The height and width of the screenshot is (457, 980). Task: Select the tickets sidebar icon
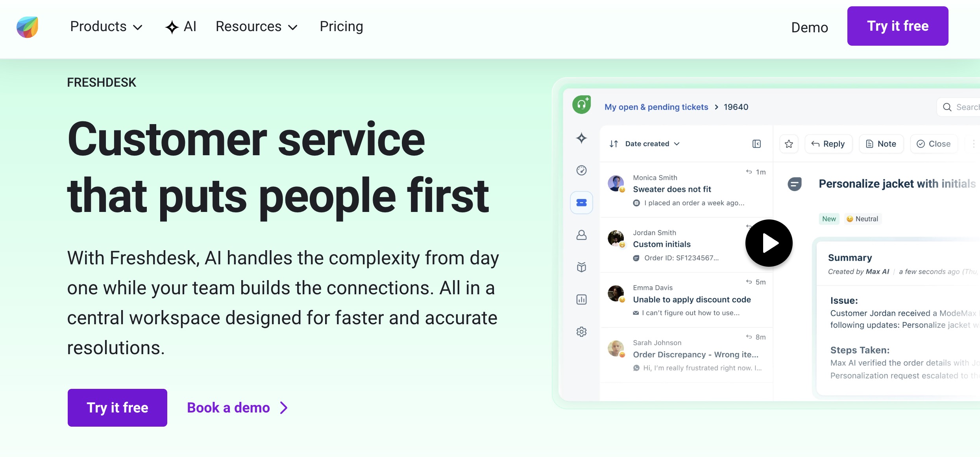[x=581, y=202]
